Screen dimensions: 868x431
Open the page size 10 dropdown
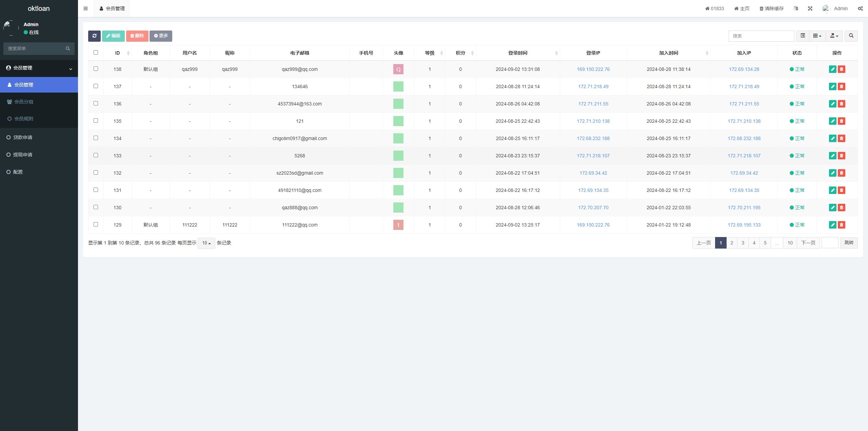pyautogui.click(x=206, y=243)
